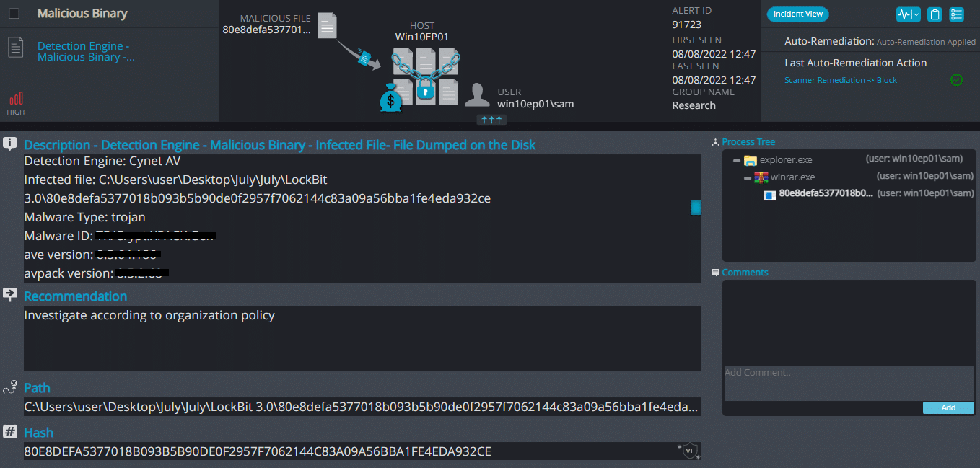Click the Group Name Research value
The width and height of the screenshot is (980, 468).
pos(694,105)
